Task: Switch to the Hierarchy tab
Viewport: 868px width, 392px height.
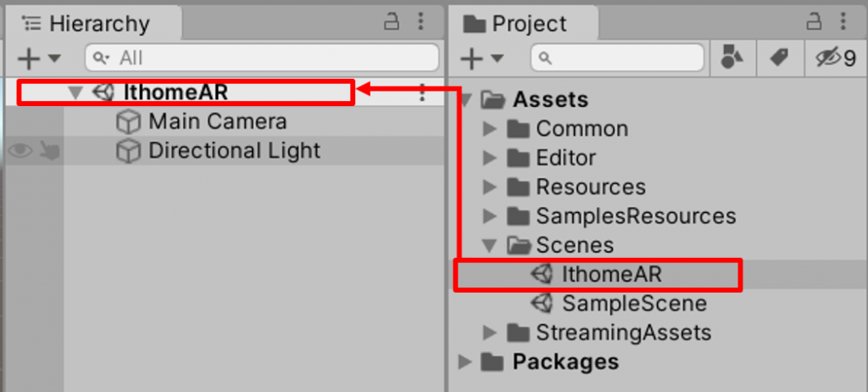Action: (x=86, y=24)
